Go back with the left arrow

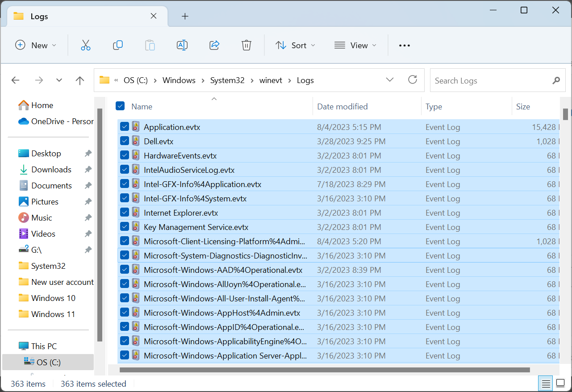click(x=16, y=80)
